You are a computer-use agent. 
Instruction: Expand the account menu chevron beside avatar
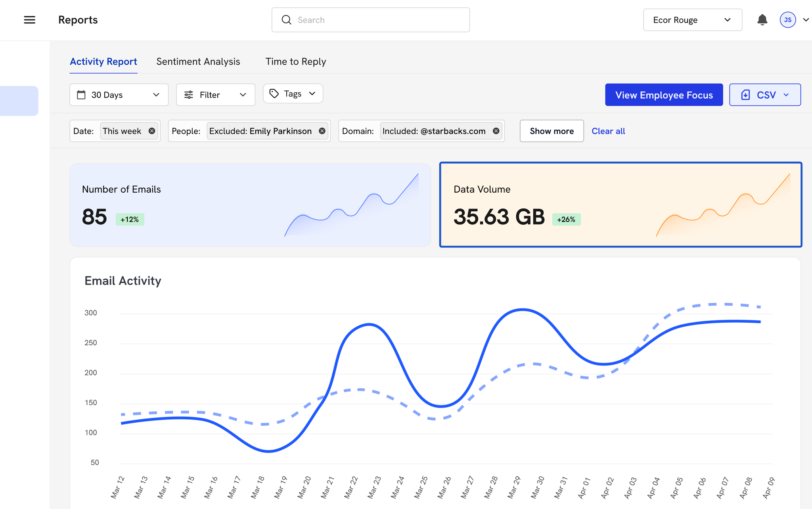pyautogui.click(x=805, y=20)
